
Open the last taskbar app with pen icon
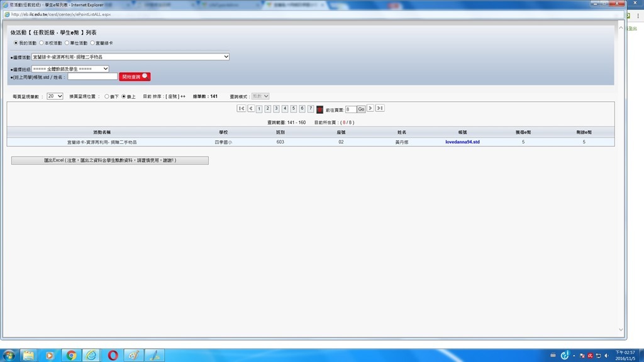tap(155, 355)
